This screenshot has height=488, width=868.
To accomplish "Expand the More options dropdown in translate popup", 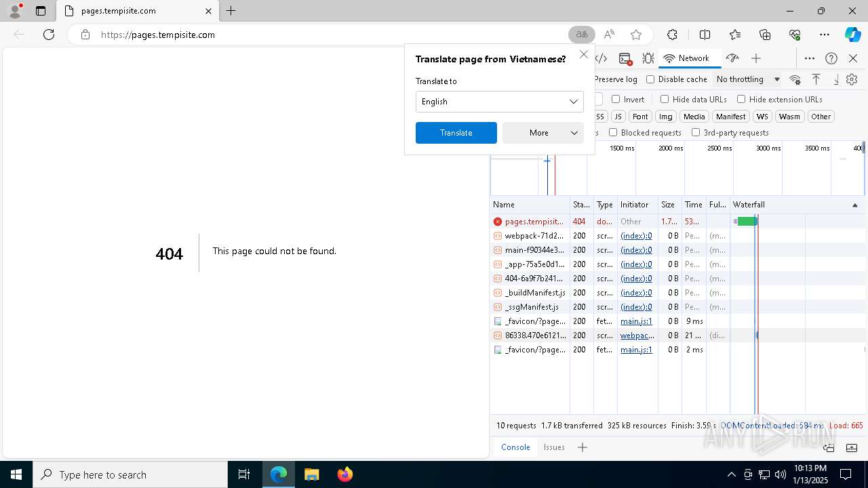I will pyautogui.click(x=543, y=133).
